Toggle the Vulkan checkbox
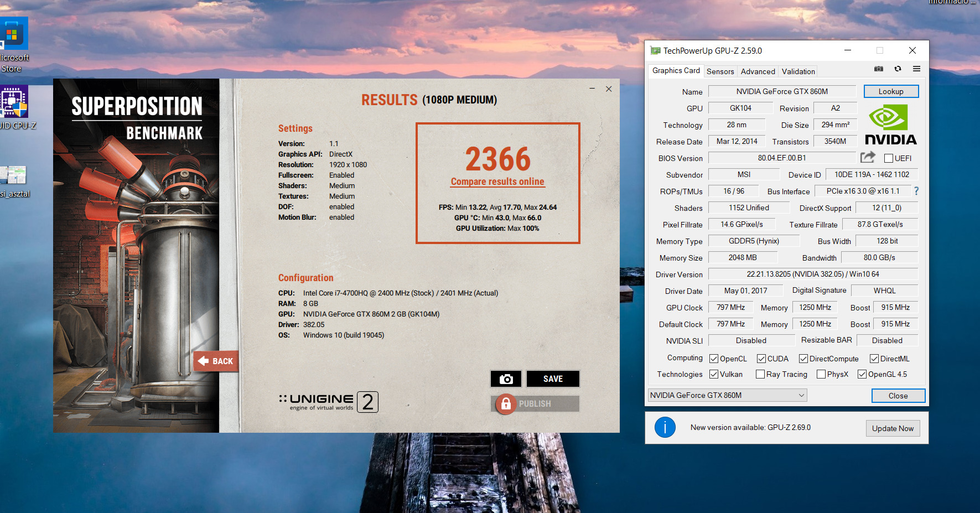The width and height of the screenshot is (980, 513). [x=714, y=374]
